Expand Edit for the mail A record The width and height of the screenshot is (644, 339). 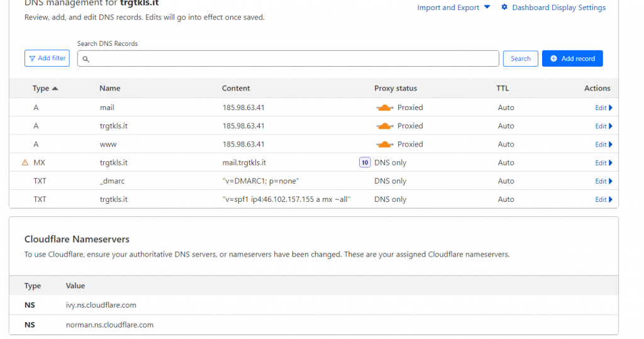coord(603,108)
